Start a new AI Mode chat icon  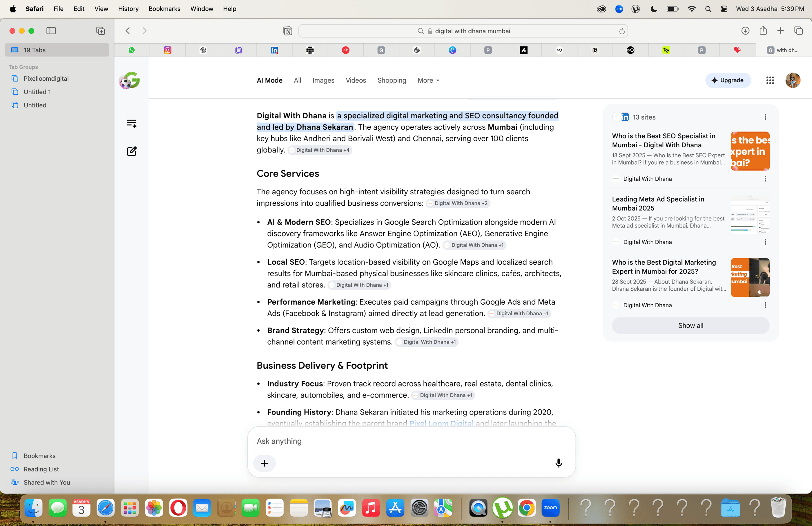[132, 151]
